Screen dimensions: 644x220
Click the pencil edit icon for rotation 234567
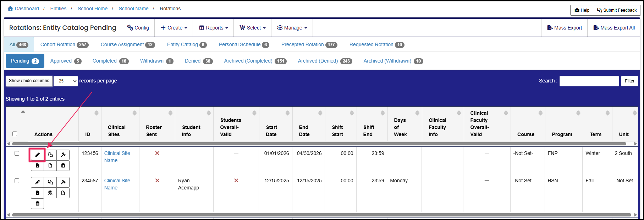click(37, 182)
